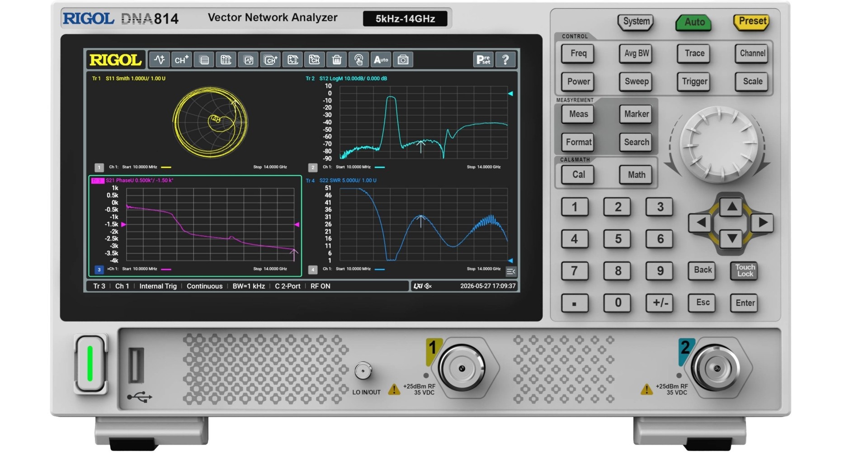The width and height of the screenshot is (868, 455).
Task: Select the window 1 number badge
Action: (99, 167)
